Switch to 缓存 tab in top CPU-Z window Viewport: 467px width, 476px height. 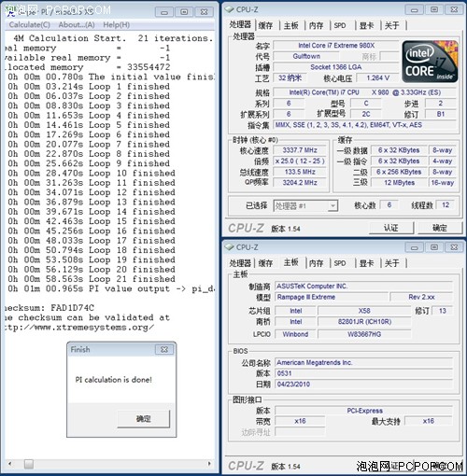point(265,25)
